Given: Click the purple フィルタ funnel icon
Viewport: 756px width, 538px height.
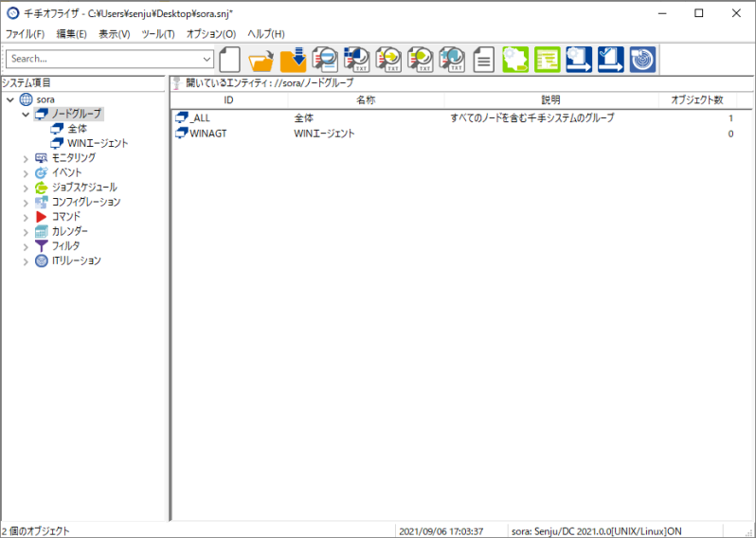Looking at the screenshot, I should [42, 246].
